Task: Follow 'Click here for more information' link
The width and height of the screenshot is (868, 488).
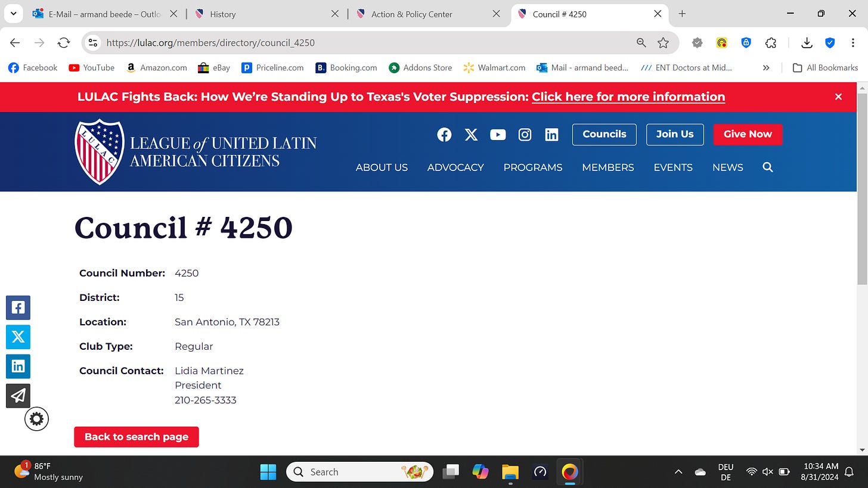Action: pyautogui.click(x=628, y=97)
